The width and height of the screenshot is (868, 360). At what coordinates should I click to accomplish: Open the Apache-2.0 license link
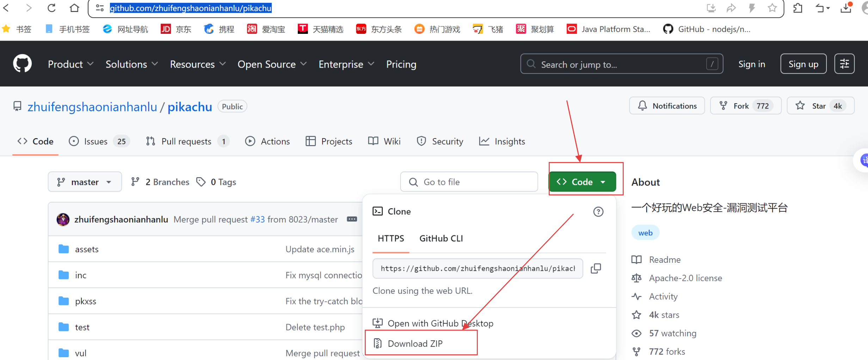[x=677, y=278]
